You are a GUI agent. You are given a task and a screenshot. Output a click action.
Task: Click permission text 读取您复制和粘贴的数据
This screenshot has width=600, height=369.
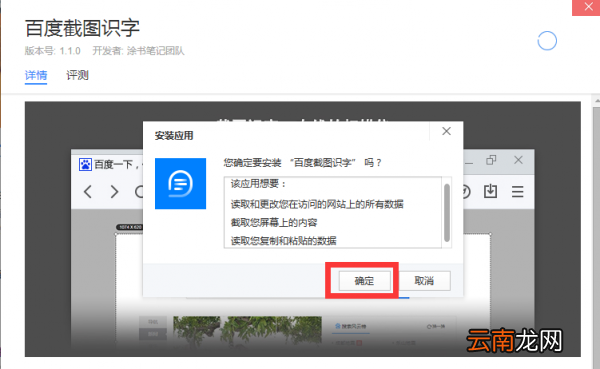[x=284, y=241]
